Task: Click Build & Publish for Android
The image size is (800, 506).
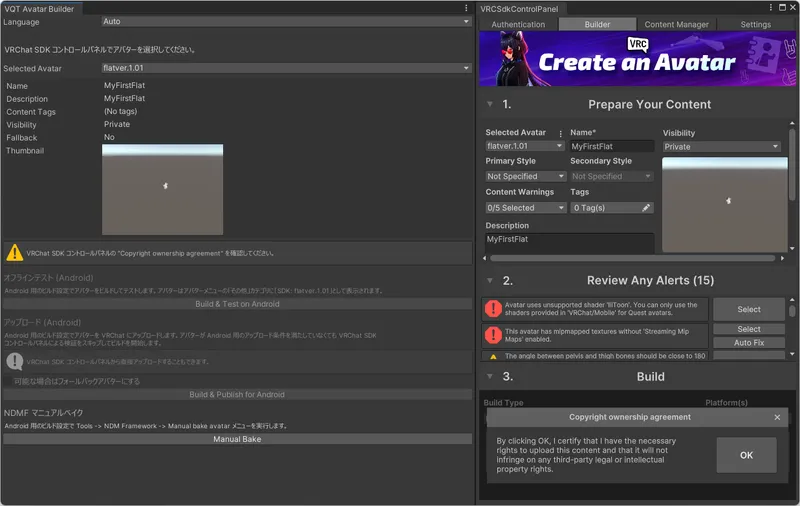Action: point(237,395)
